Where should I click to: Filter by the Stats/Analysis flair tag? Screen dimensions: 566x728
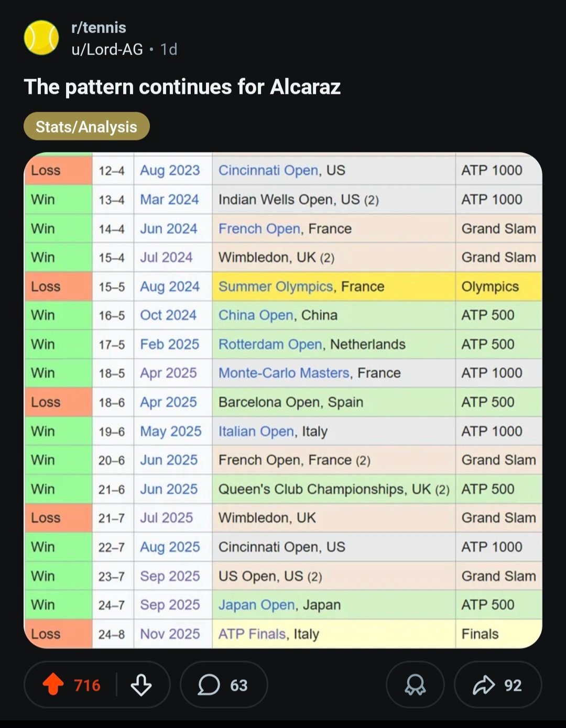[86, 126]
